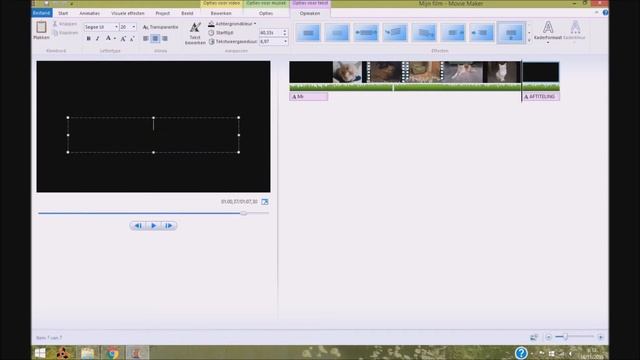The width and height of the screenshot is (640, 360).
Task: Select the cat face clip in timeline
Action: point(347,72)
